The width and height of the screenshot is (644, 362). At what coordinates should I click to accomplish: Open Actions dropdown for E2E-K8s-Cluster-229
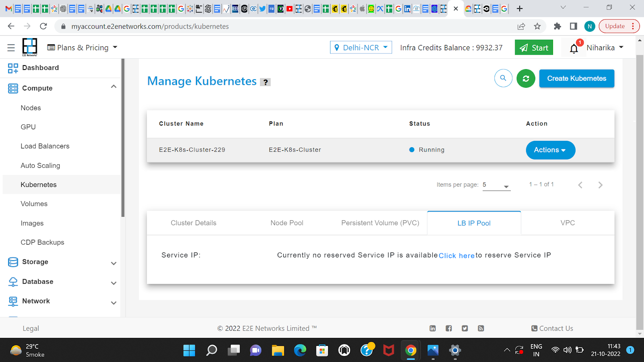[x=550, y=150]
